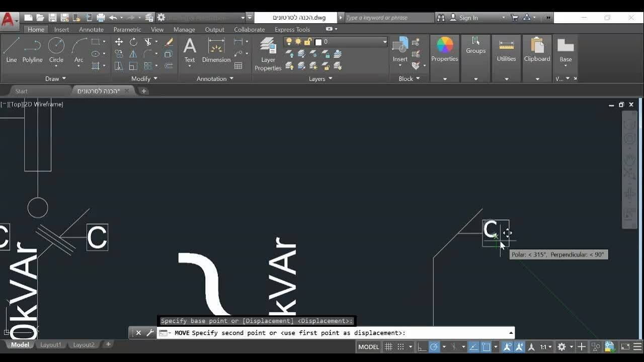Open the Sign In dropdown arrow
Image resolution: width=644 pixels, height=362 pixels.
(504, 18)
